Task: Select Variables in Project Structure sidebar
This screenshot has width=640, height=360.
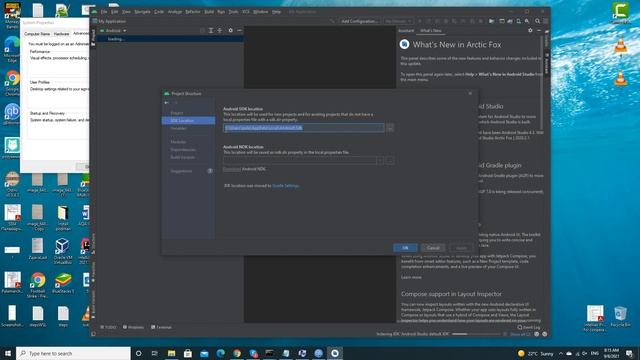Action: pyautogui.click(x=178, y=128)
